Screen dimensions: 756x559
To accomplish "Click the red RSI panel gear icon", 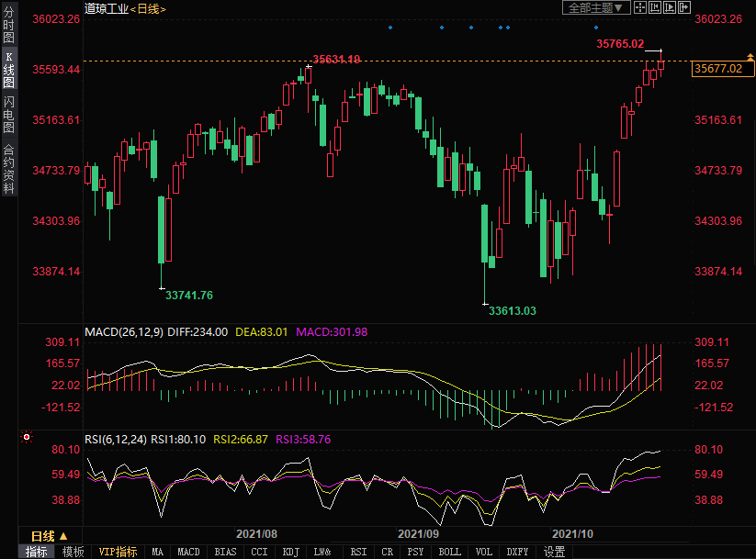I will point(27,438).
